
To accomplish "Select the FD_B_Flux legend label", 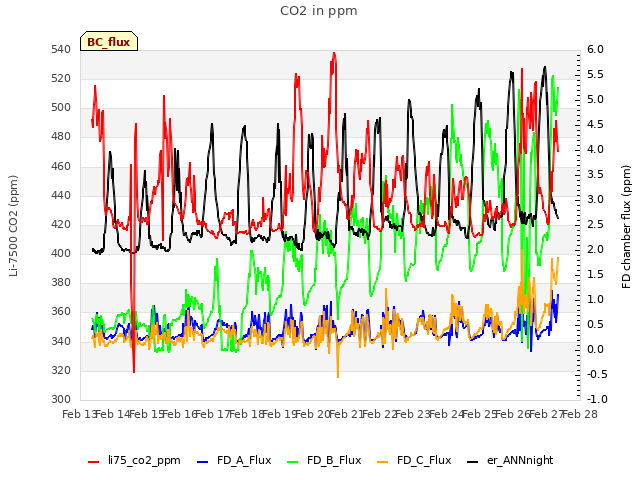I will 334,461.
